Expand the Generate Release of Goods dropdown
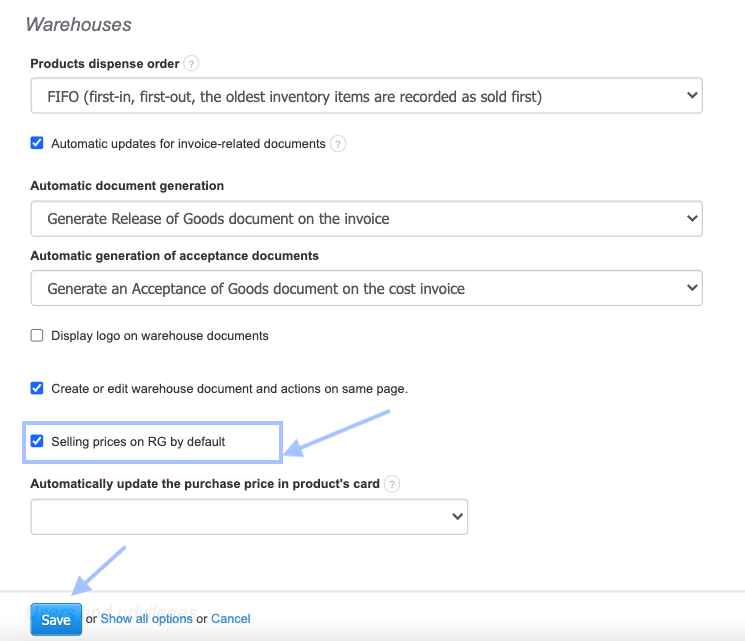Screen dimensions: 745x641 pyautogui.click(x=366, y=218)
